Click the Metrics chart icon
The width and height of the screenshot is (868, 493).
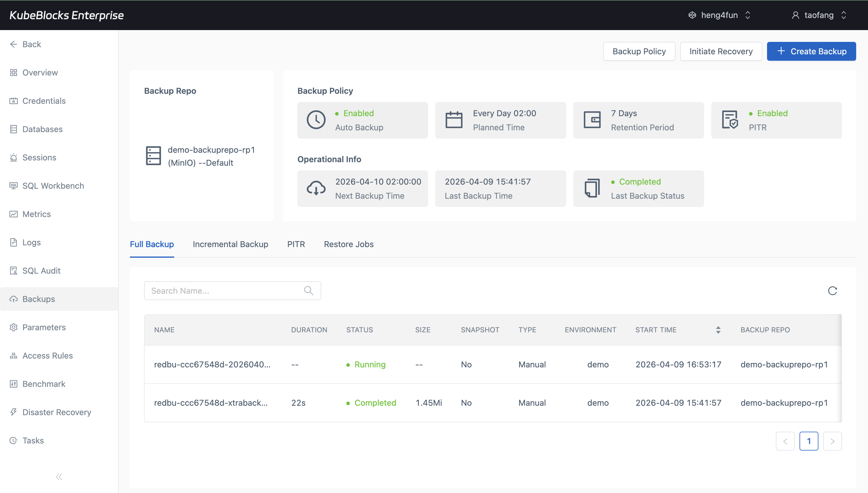pyautogui.click(x=14, y=214)
